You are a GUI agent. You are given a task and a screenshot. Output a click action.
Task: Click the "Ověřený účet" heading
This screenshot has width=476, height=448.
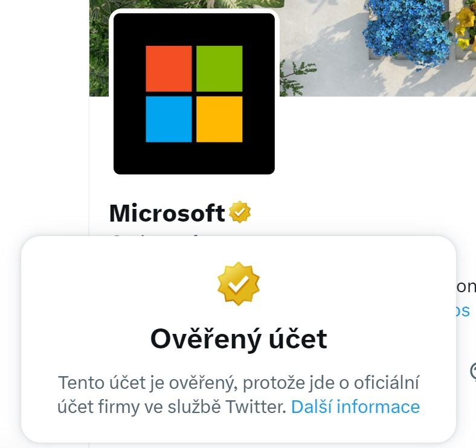(x=239, y=340)
